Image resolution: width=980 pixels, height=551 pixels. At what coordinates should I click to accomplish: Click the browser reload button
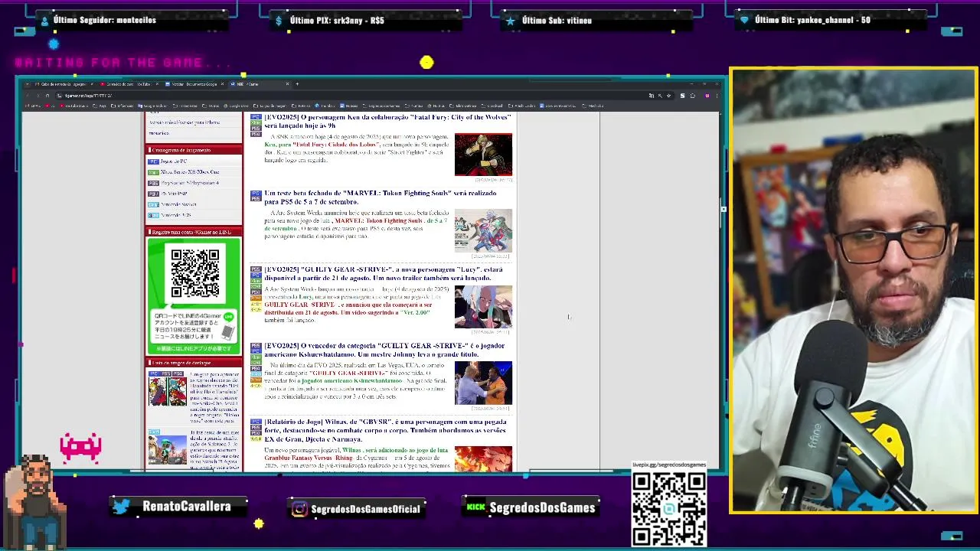[47, 96]
